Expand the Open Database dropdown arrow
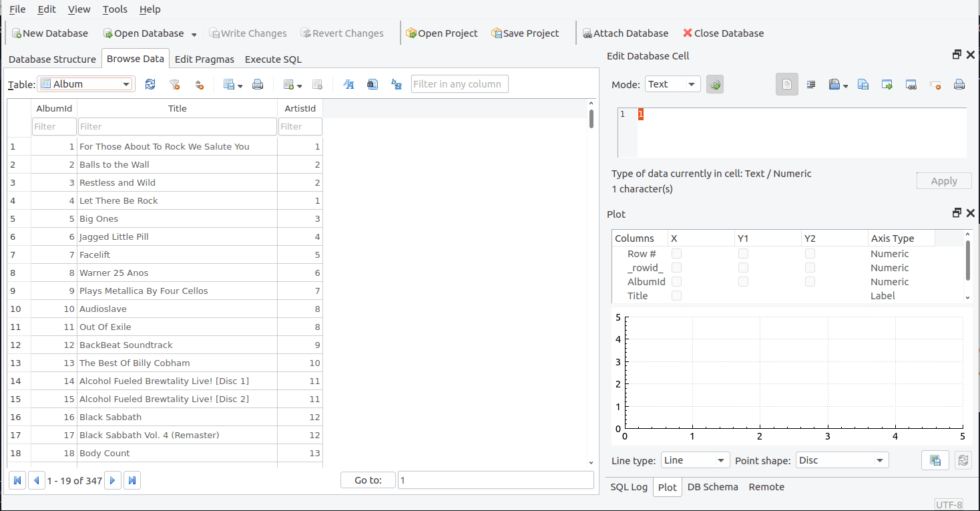Screen dimensions: 980x511 pyautogui.click(x=194, y=34)
